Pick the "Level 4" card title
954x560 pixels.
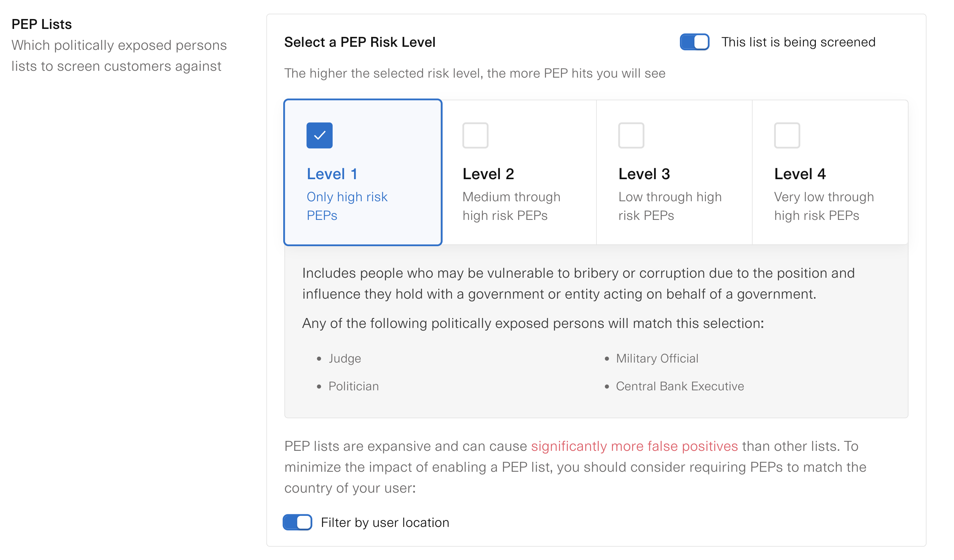(800, 174)
